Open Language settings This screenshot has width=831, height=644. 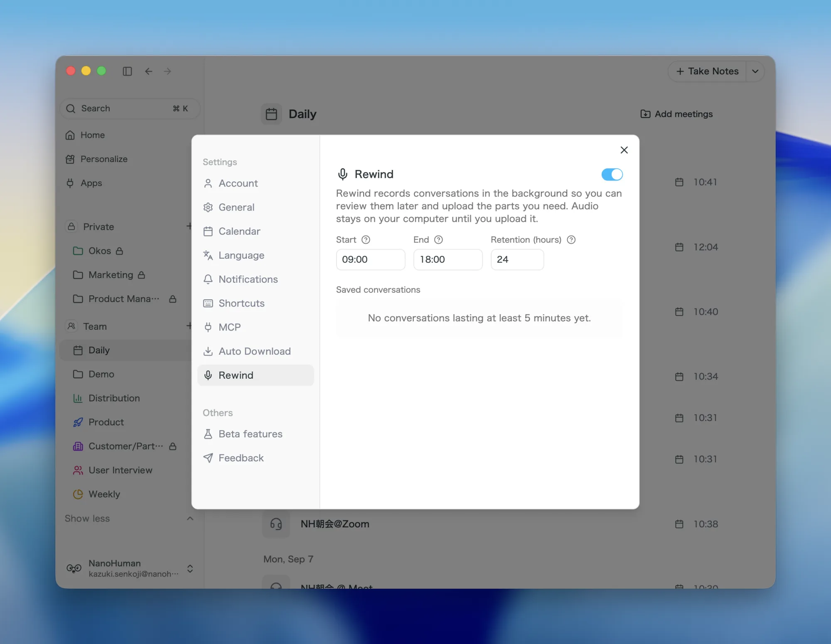255,255
